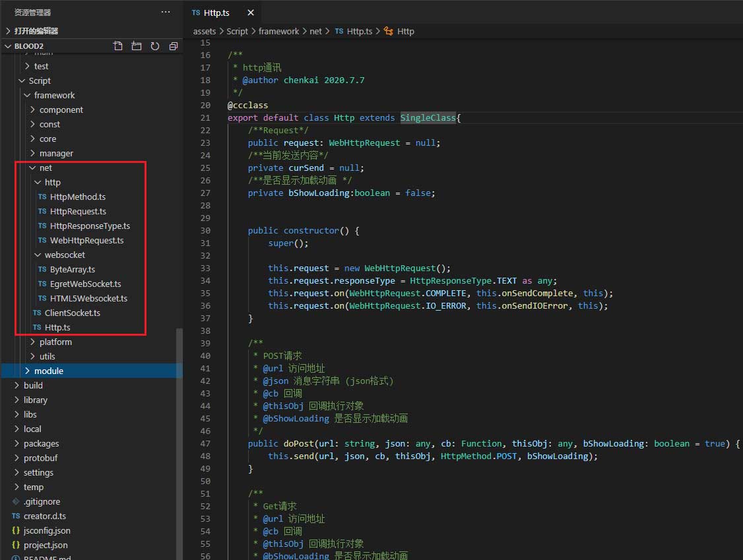Expand the packages folder
The width and height of the screenshot is (743, 560).
coord(16,443)
